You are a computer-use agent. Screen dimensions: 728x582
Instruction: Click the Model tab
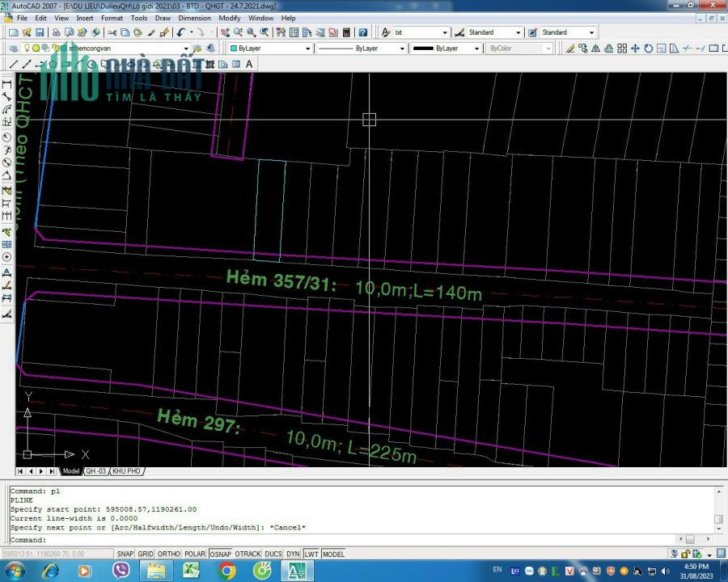click(x=70, y=471)
